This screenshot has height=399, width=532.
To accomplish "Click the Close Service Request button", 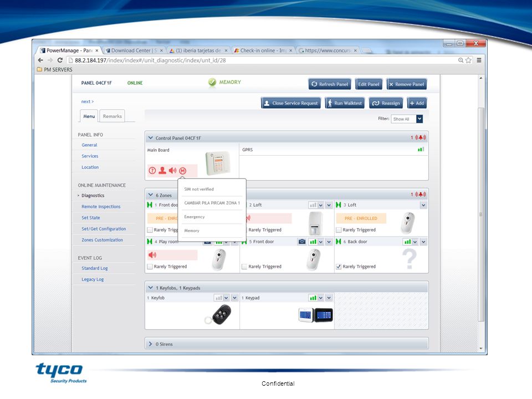I will 291,103.
